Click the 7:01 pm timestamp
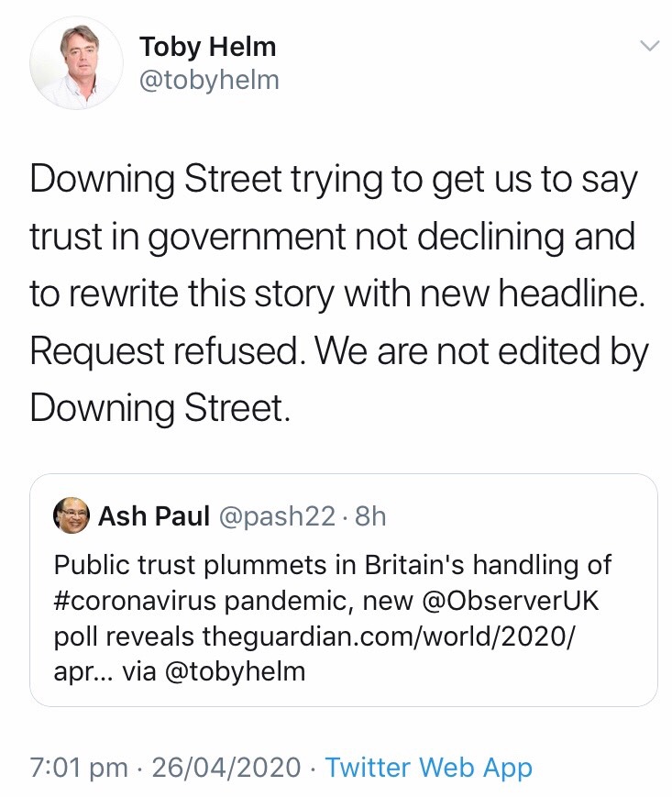Image resolution: width=672 pixels, height=797 pixels. [x=79, y=766]
